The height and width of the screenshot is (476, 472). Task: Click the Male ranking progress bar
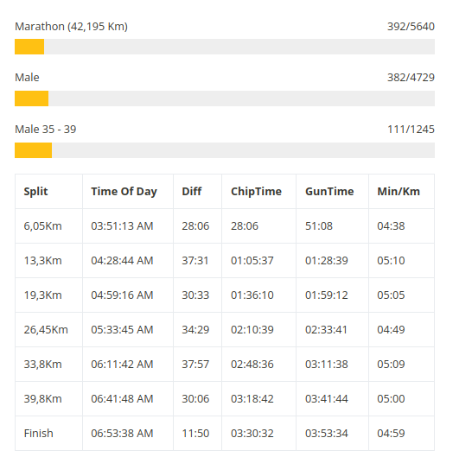pos(225,98)
